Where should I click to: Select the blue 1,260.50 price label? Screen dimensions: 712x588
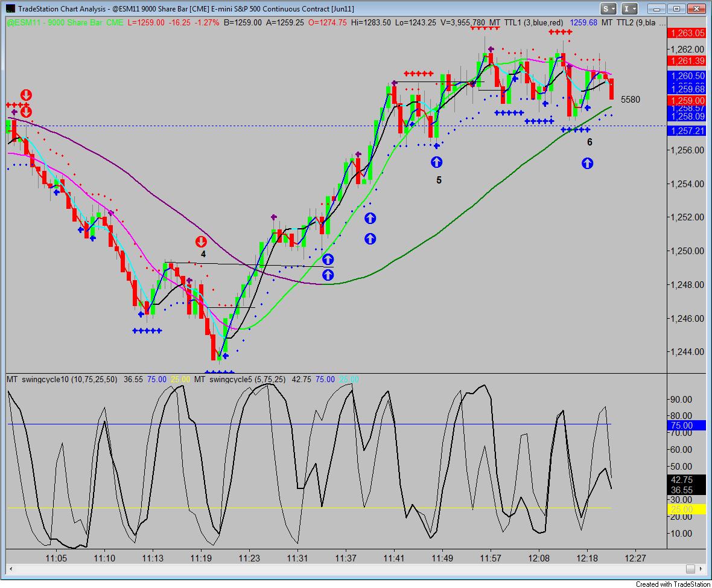click(x=686, y=76)
